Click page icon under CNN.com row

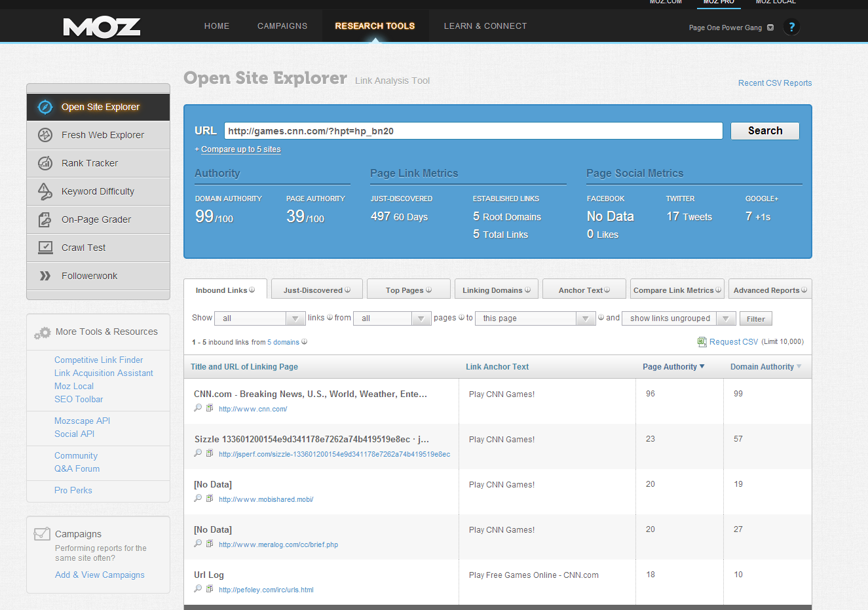[x=210, y=408]
